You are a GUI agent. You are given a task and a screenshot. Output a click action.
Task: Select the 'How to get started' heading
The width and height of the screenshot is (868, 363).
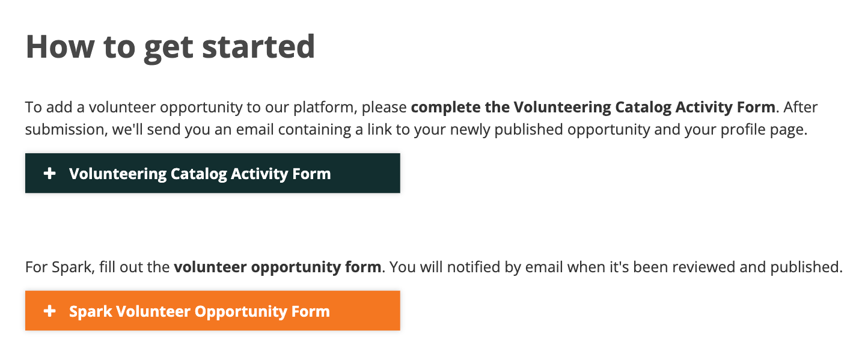coord(170,46)
